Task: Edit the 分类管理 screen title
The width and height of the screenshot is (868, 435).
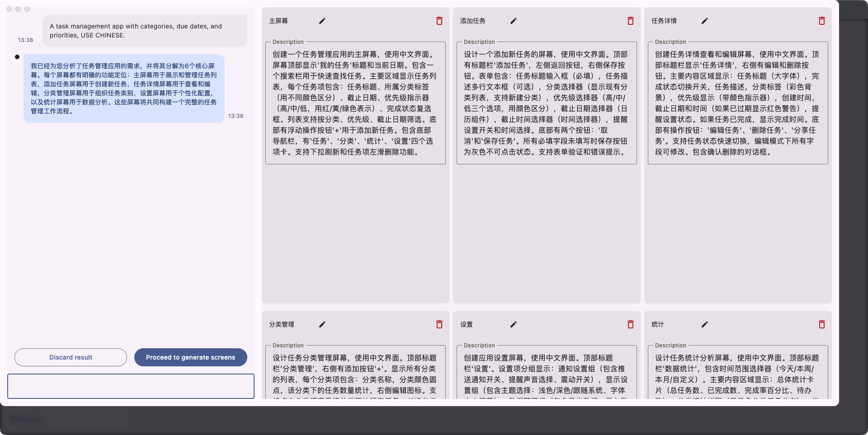Action: tap(322, 324)
